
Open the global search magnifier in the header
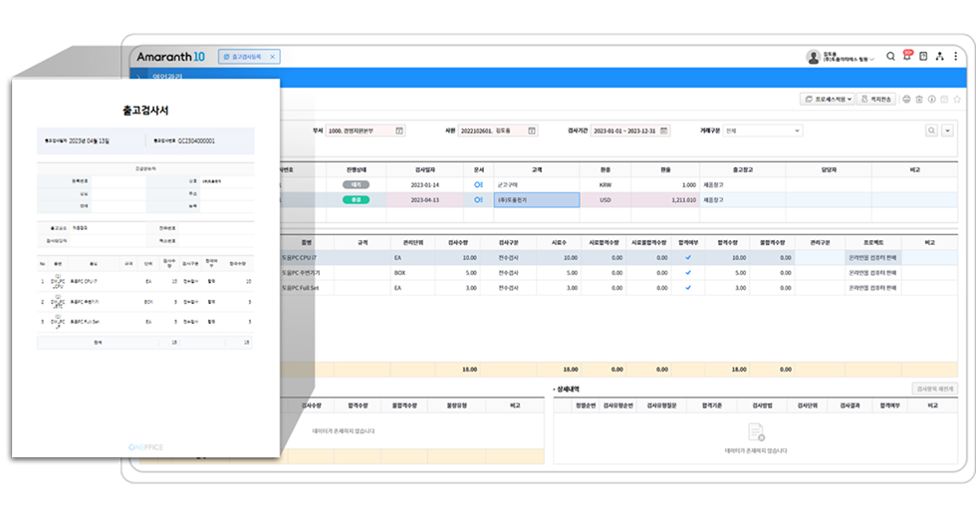point(890,56)
